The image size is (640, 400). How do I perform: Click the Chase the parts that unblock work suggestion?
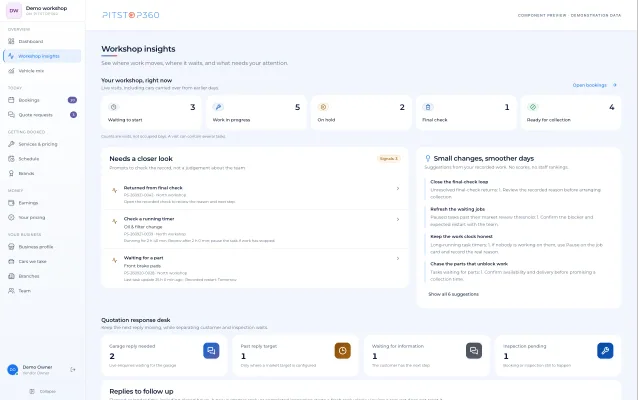(x=516, y=271)
